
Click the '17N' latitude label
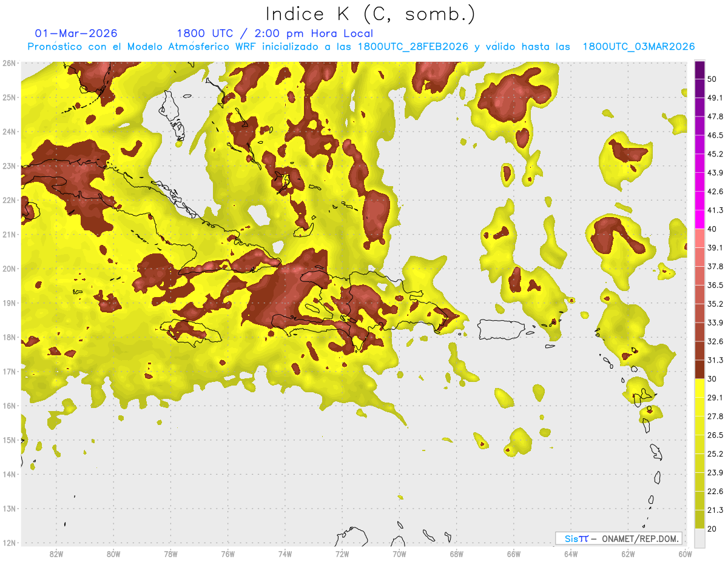(x=9, y=372)
